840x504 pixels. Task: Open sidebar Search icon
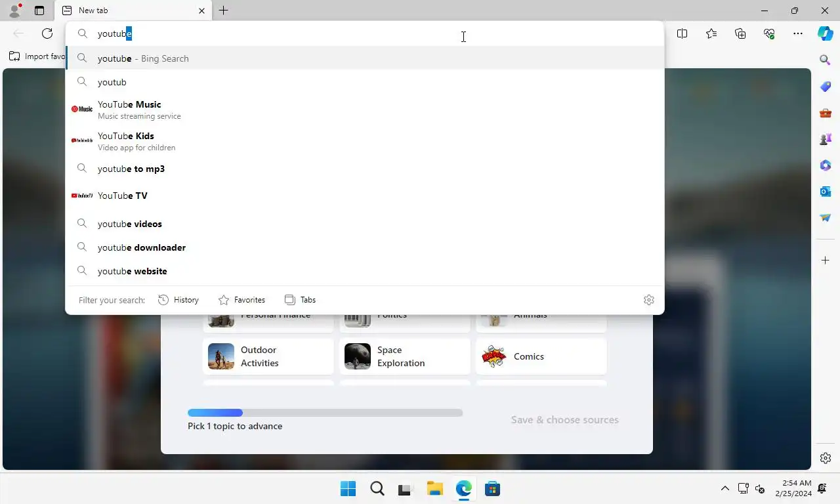pyautogui.click(x=826, y=60)
